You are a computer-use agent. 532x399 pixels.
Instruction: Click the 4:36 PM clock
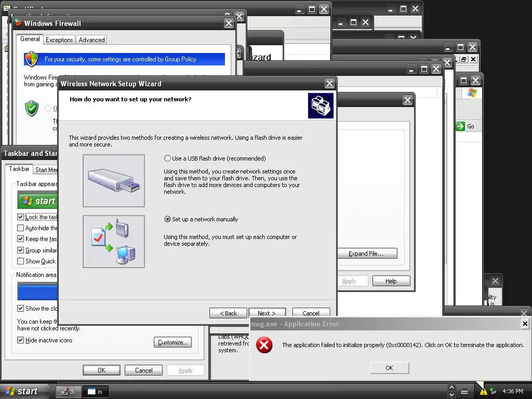pos(513,391)
